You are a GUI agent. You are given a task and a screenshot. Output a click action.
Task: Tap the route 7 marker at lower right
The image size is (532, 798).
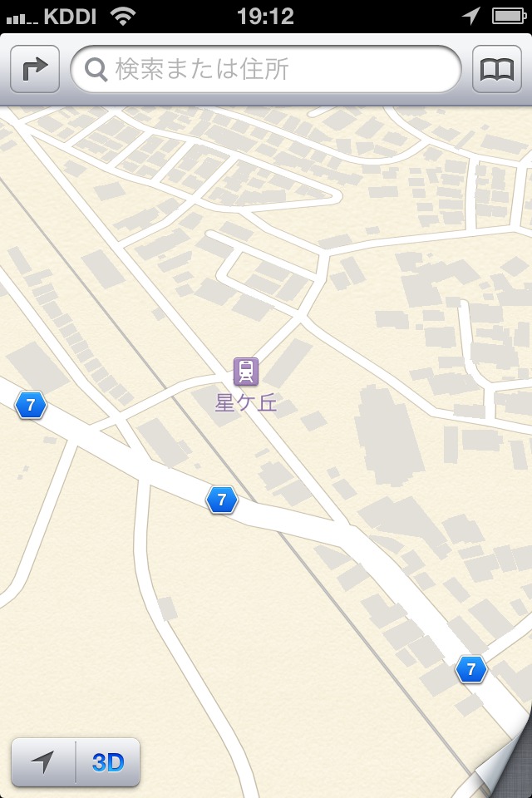point(471,668)
